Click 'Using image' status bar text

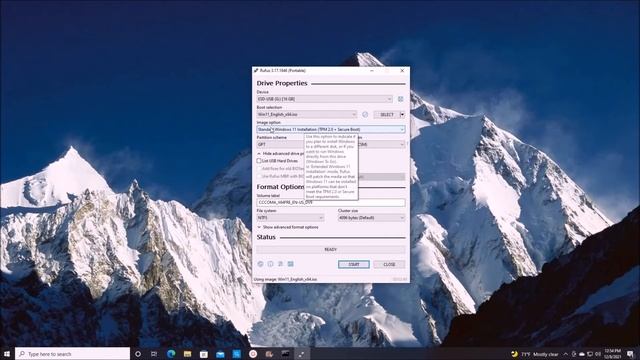(x=285, y=280)
